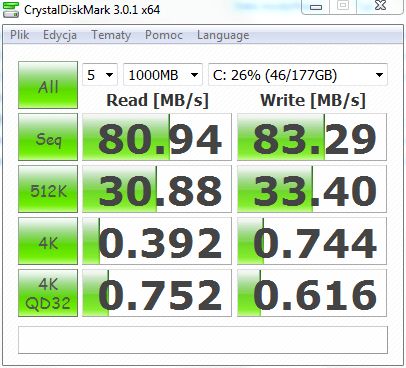The height and width of the screenshot is (368, 406).
Task: Open the Language menu
Action: [x=223, y=35]
